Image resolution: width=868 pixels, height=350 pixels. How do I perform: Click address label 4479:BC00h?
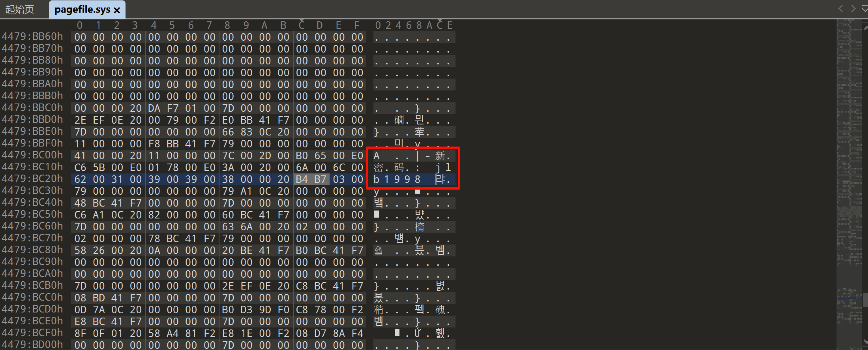pos(32,155)
